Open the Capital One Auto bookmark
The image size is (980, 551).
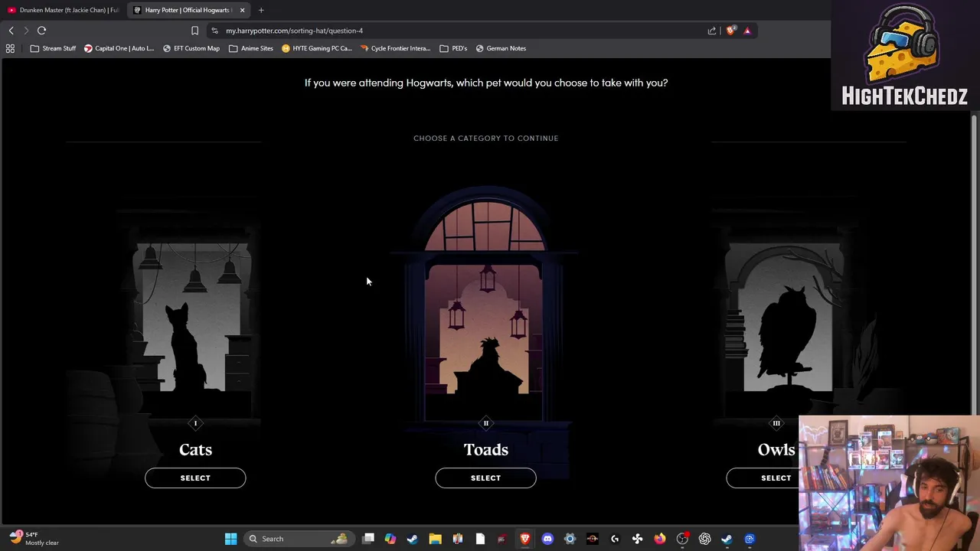pos(119,48)
